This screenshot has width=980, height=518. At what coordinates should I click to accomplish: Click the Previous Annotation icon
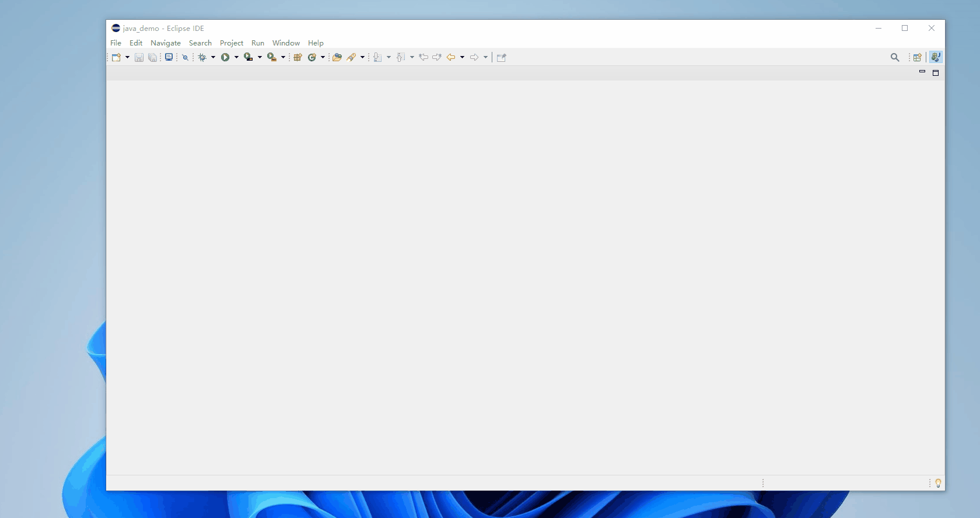click(401, 57)
